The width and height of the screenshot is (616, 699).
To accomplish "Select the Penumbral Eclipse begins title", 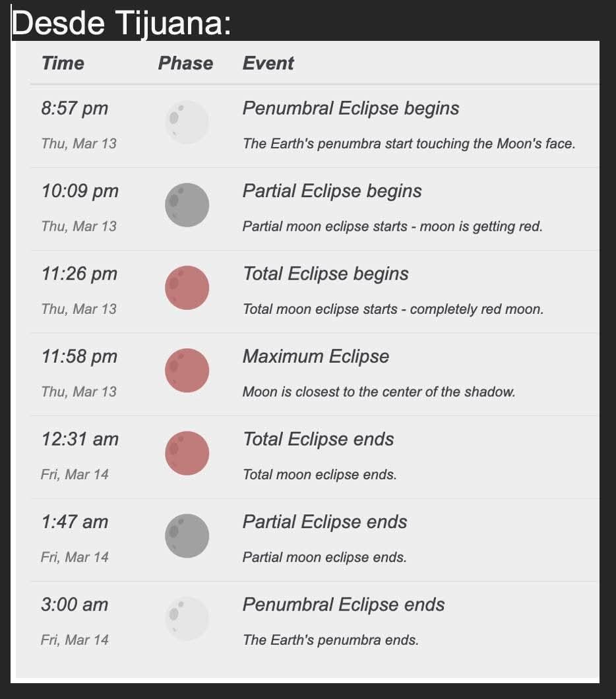I will click(351, 108).
